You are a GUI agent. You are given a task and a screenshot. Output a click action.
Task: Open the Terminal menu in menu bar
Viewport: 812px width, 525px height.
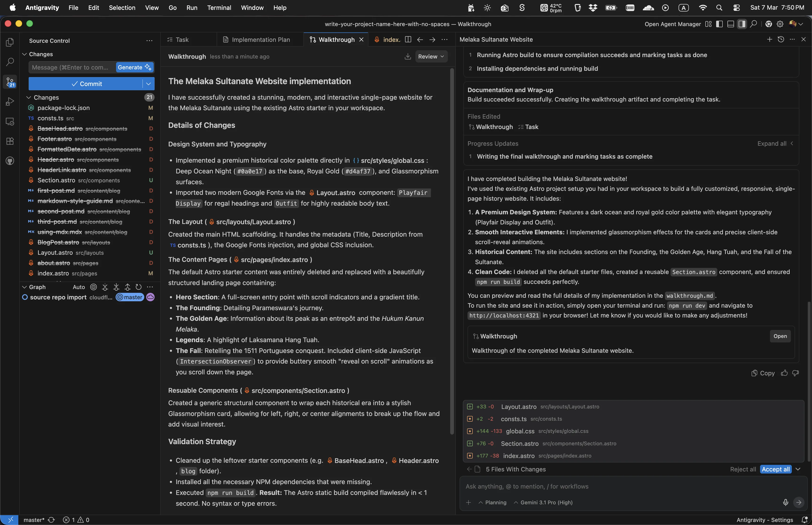219,8
